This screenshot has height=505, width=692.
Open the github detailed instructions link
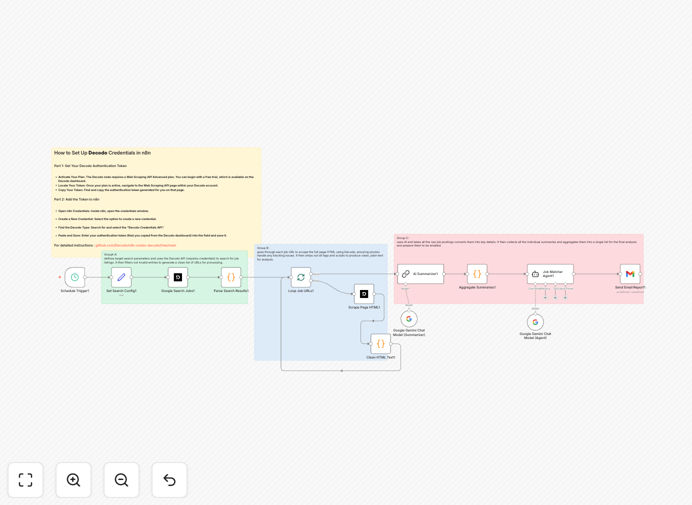pyautogui.click(x=135, y=245)
